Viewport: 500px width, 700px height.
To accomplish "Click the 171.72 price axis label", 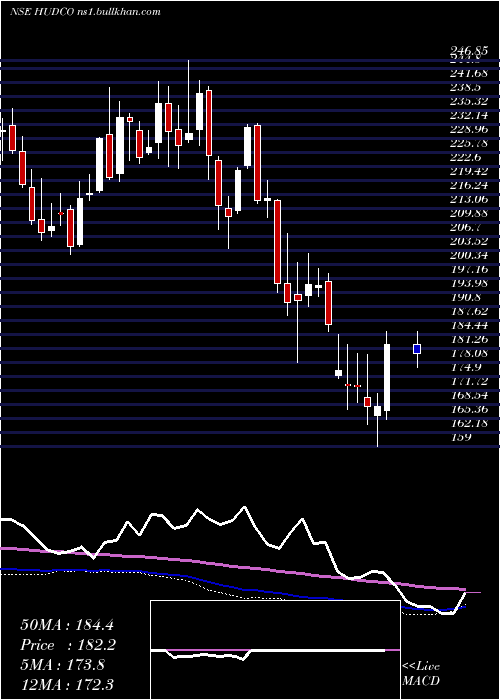I will point(469,381).
